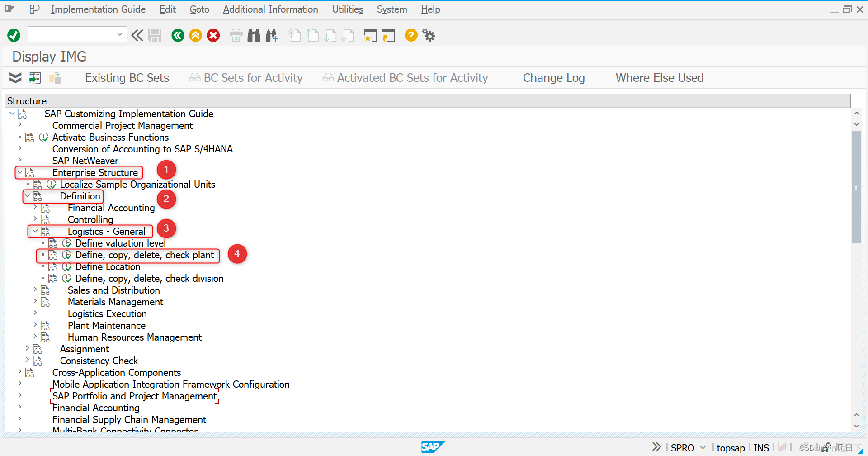Click the Expand All double-chevron icon

pyautogui.click(x=15, y=78)
